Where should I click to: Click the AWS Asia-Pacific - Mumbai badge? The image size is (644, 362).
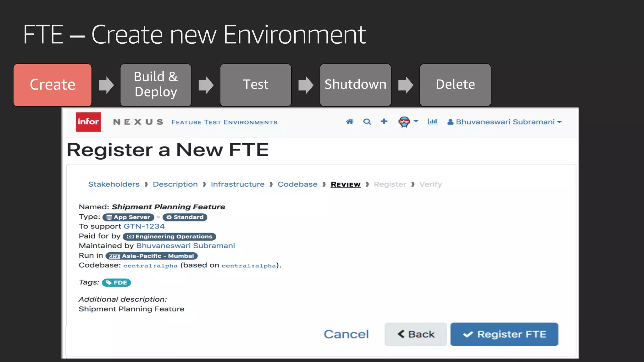(x=152, y=256)
